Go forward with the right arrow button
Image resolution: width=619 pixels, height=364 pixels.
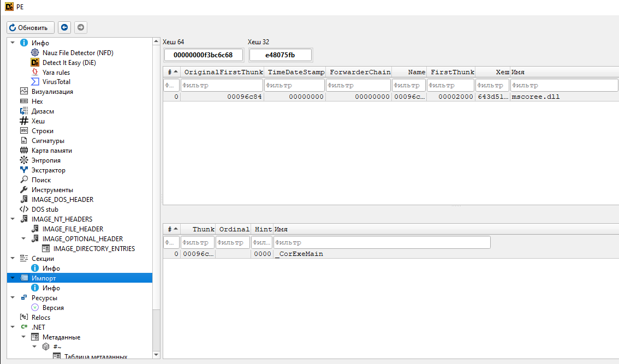click(81, 28)
